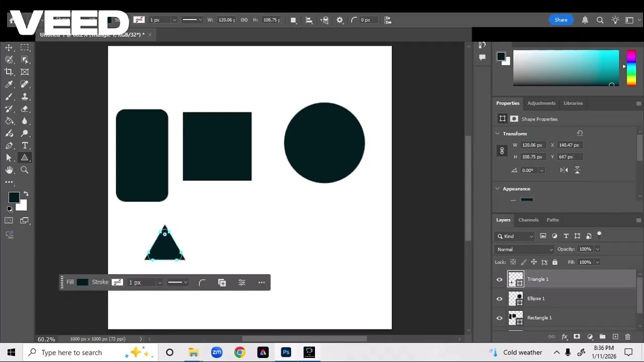
Task: Switch to the Channels tab
Action: [528, 220]
